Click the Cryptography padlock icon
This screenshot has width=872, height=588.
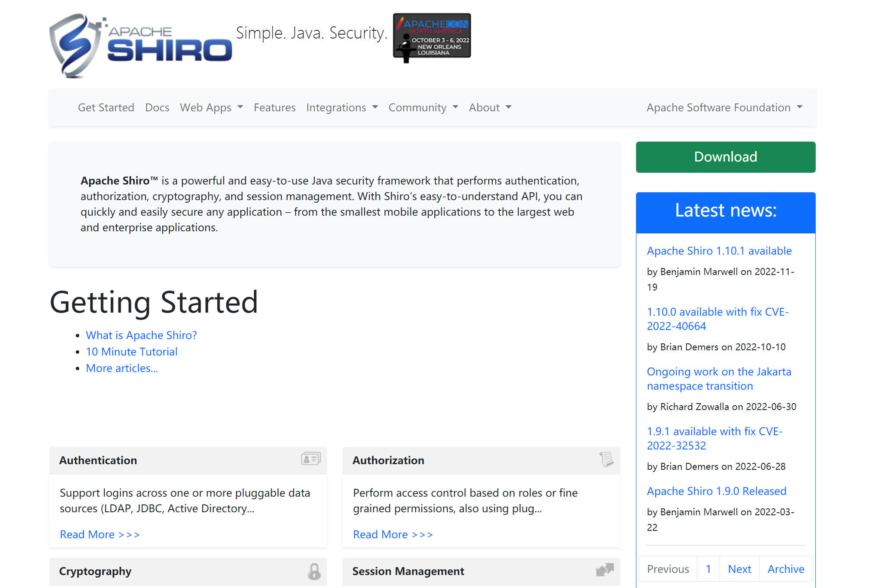(x=314, y=571)
